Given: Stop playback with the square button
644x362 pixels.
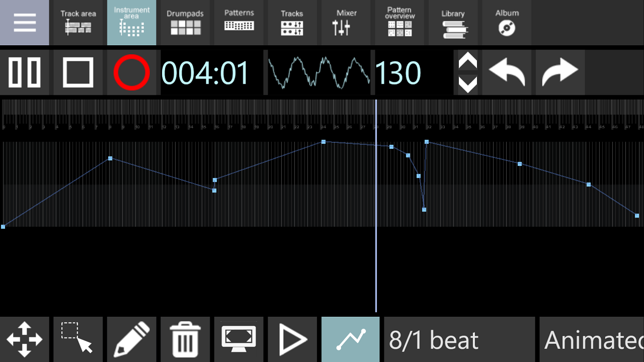Looking at the screenshot, I should 78,72.
